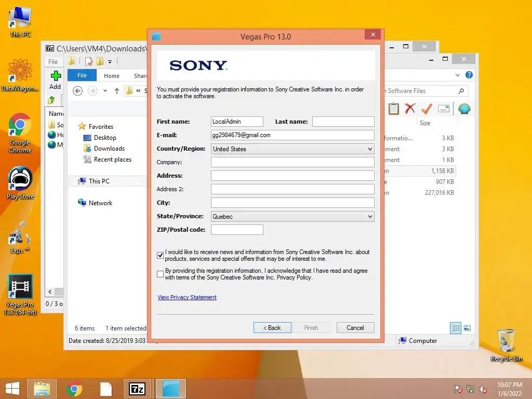Image resolution: width=532 pixels, height=399 pixels.
Task: Open the Recycle Bin
Action: pos(506,345)
